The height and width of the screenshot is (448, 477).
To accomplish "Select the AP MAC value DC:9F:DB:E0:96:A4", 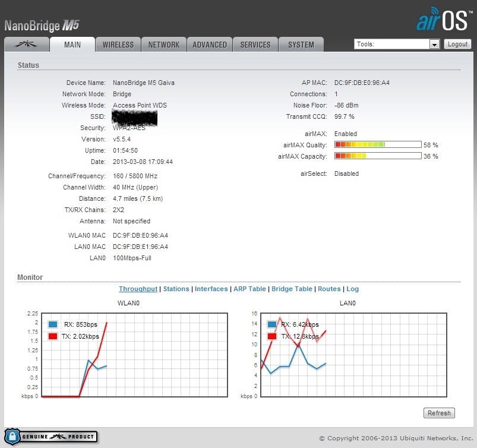I will pyautogui.click(x=362, y=83).
